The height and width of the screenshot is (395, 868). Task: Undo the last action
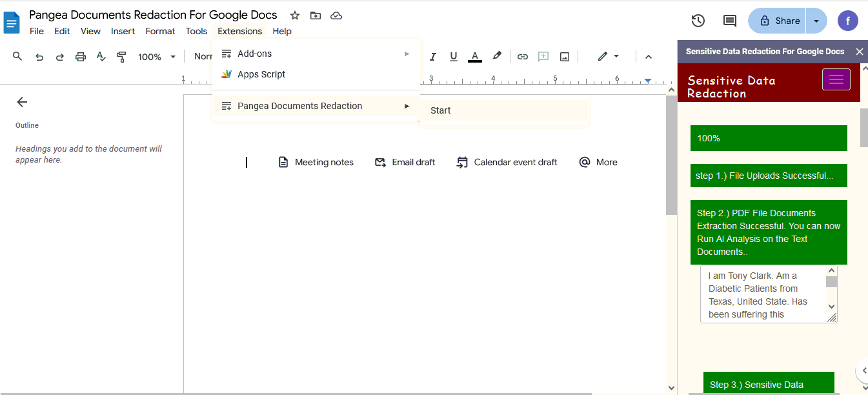pyautogui.click(x=39, y=57)
